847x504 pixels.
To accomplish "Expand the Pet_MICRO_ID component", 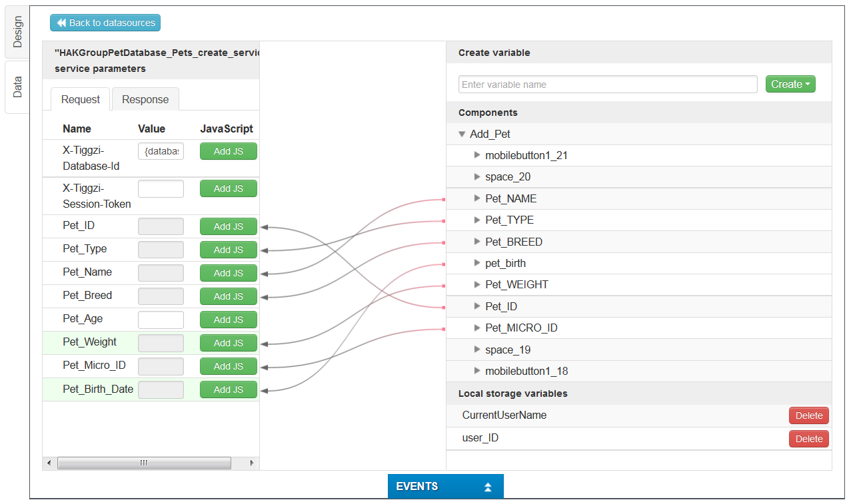I will pos(476,328).
